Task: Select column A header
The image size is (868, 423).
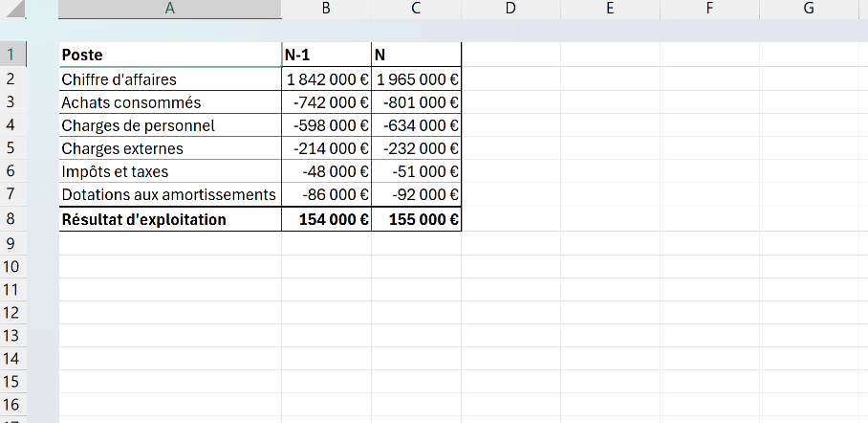Action: pos(170,9)
